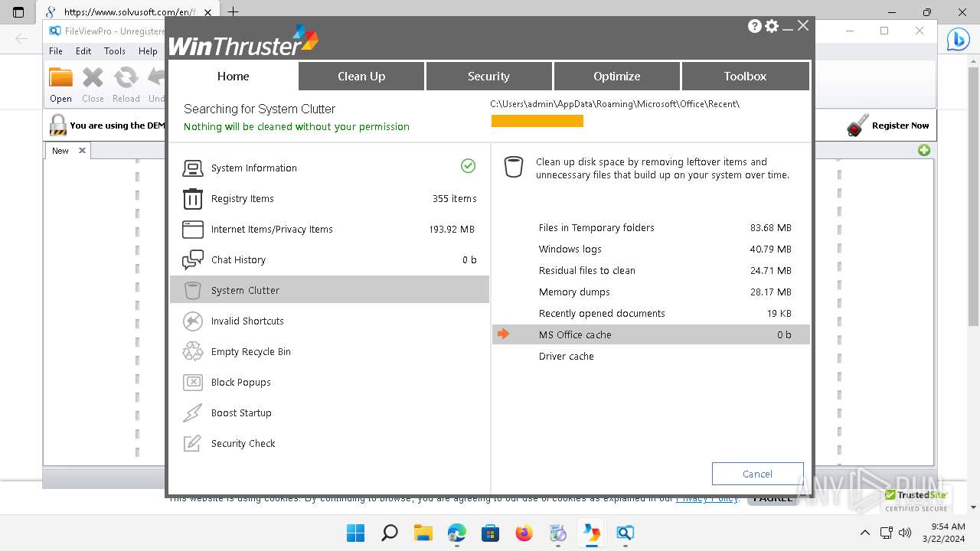This screenshot has width=980, height=551.
Task: Open the Edit menu in FileViewPro
Action: click(83, 51)
